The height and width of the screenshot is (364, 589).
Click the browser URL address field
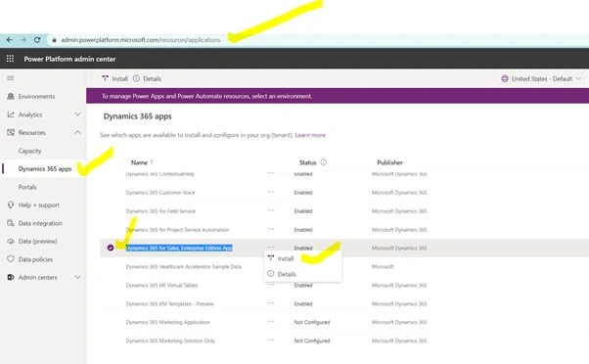click(x=141, y=40)
